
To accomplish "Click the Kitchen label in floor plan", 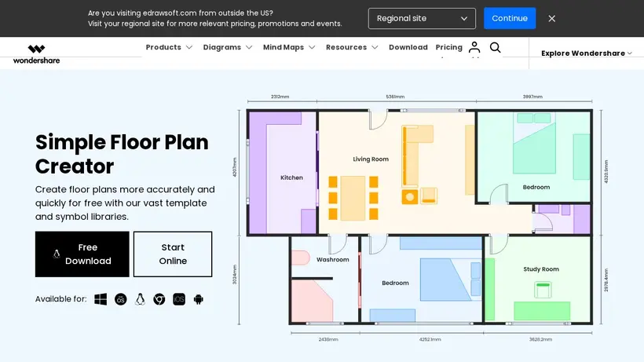I will 291,177.
